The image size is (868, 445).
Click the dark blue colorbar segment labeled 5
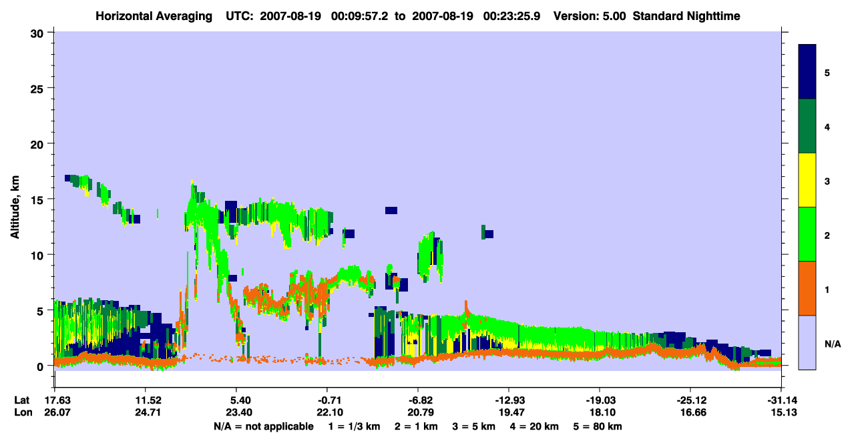pyautogui.click(x=808, y=72)
